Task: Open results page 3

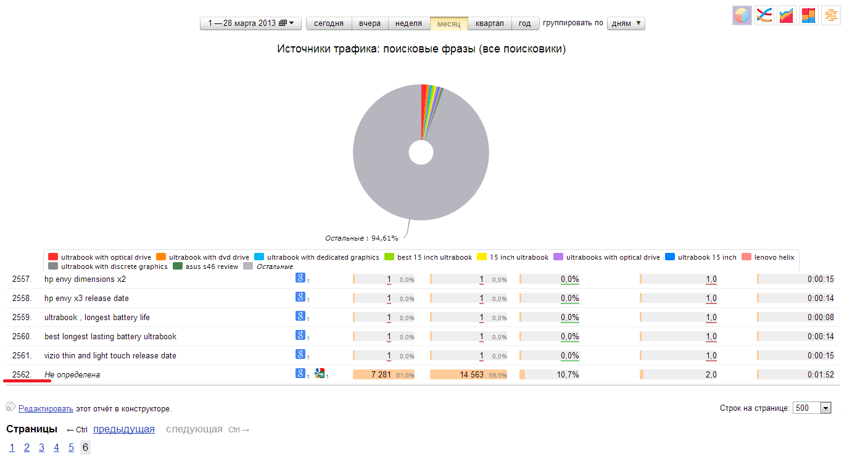Action: pos(41,448)
